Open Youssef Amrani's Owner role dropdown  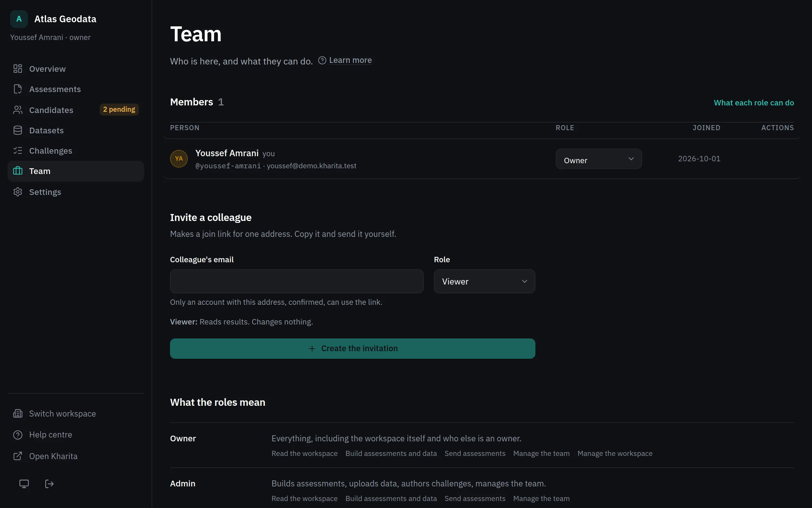(x=599, y=159)
